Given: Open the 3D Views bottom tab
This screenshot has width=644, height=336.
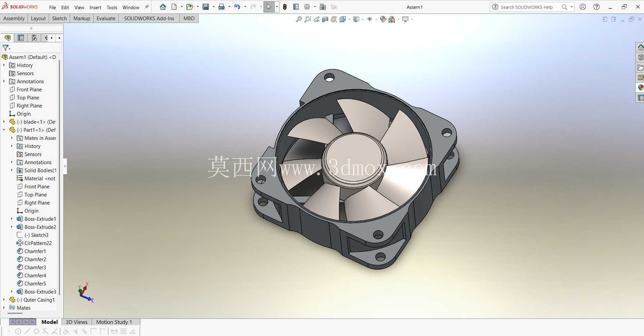Looking at the screenshot, I should pyautogui.click(x=76, y=322).
